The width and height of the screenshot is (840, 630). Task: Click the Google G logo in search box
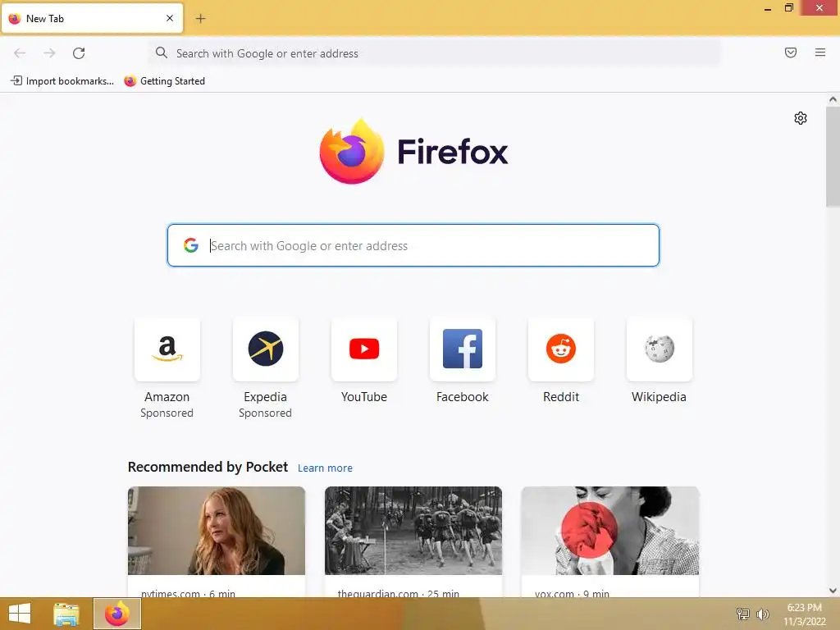click(190, 245)
